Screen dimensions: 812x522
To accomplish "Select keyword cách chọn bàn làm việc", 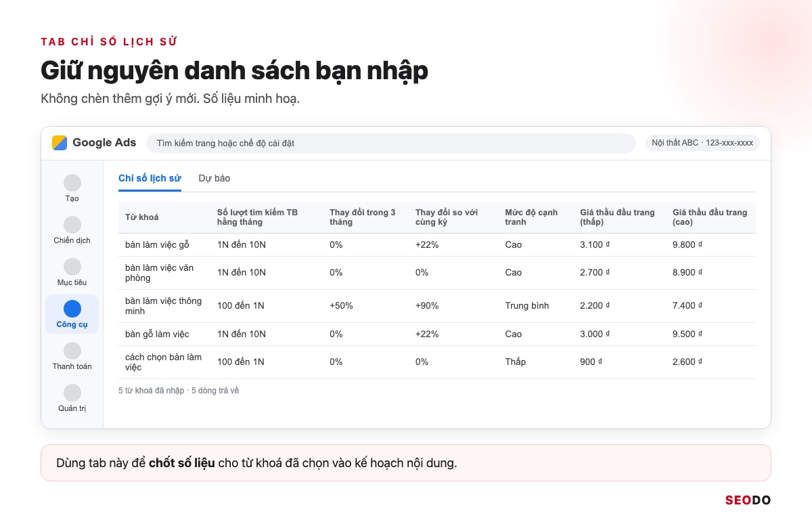I will [x=163, y=362].
